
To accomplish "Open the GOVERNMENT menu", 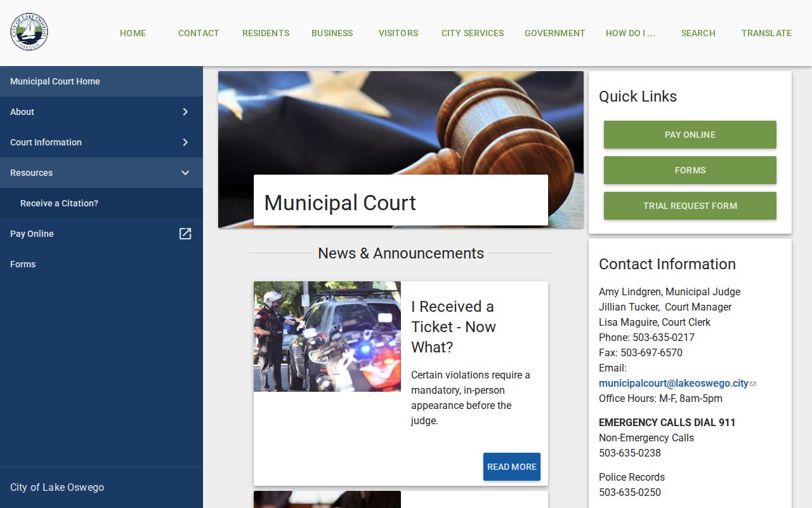I will click(x=555, y=33).
